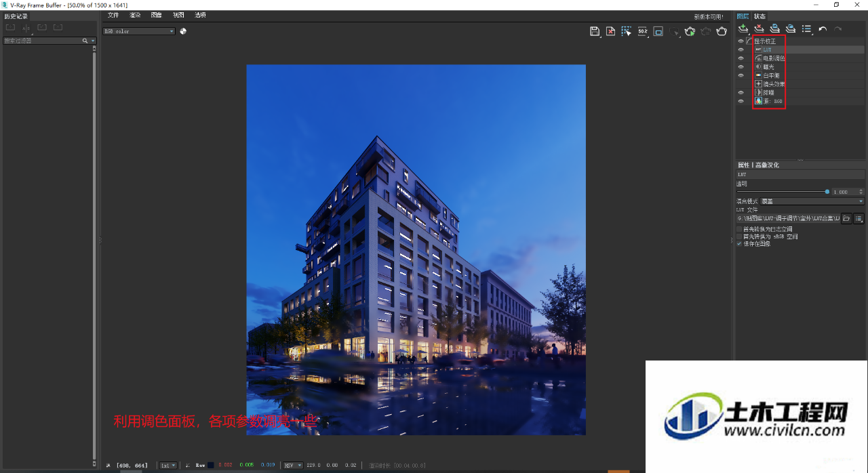Click the opacity slider handle
868x473 pixels.
click(827, 192)
